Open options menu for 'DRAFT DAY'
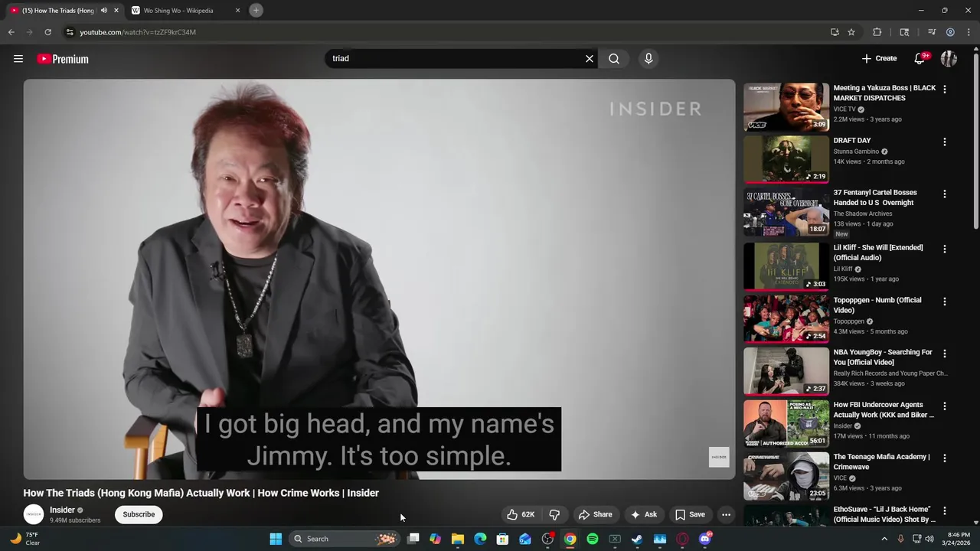 click(945, 142)
